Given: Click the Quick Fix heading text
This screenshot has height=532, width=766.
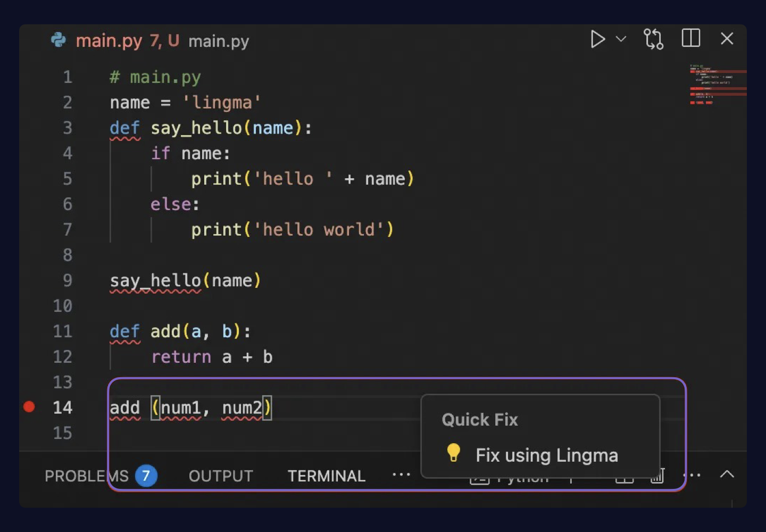Looking at the screenshot, I should (480, 420).
